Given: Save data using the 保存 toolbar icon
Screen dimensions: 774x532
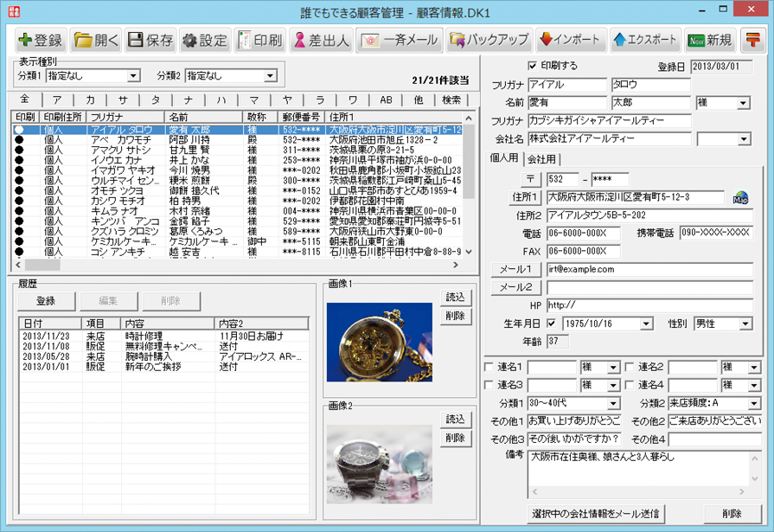Looking at the screenshot, I should point(150,40).
